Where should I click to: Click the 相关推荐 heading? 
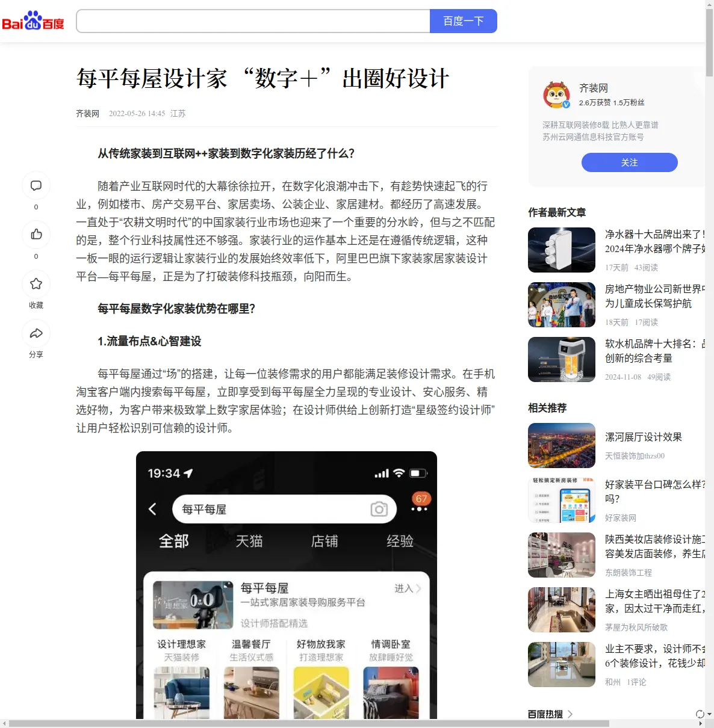coord(547,408)
